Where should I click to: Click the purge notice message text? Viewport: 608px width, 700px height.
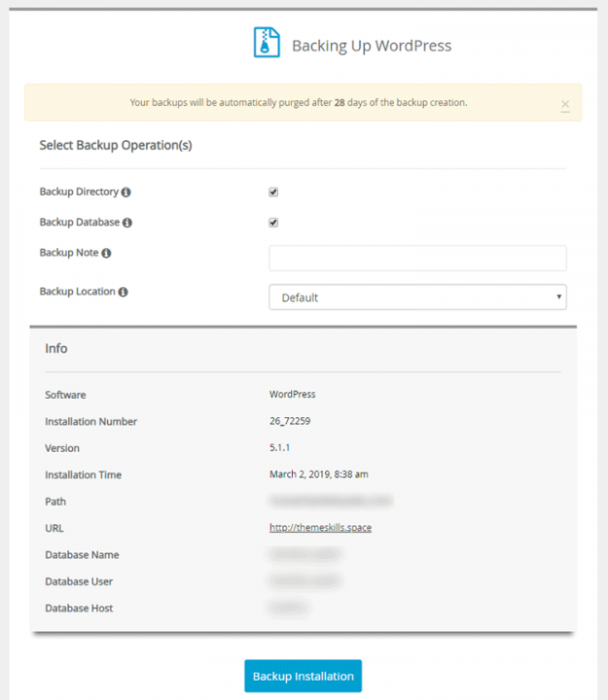point(299,103)
